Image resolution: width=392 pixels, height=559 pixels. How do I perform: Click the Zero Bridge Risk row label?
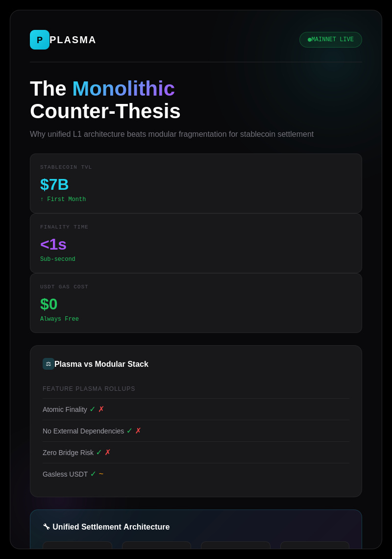click(x=68, y=453)
